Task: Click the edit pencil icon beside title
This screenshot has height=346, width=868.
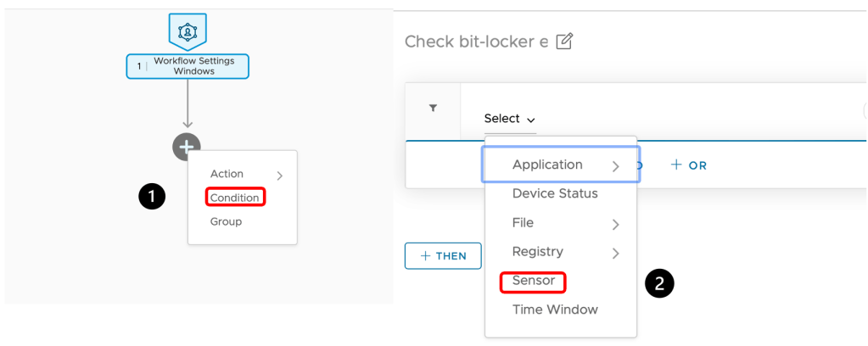Action: pos(564,42)
